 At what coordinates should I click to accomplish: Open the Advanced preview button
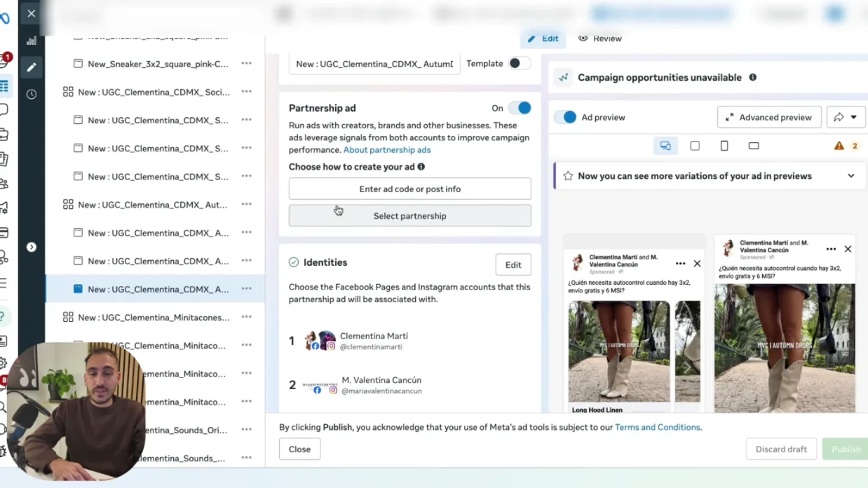pos(769,117)
